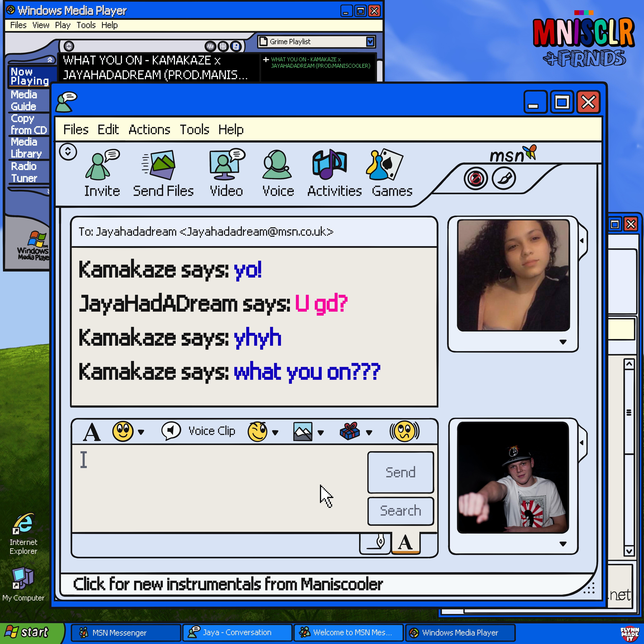Open MSN conversation Help menu

click(231, 130)
